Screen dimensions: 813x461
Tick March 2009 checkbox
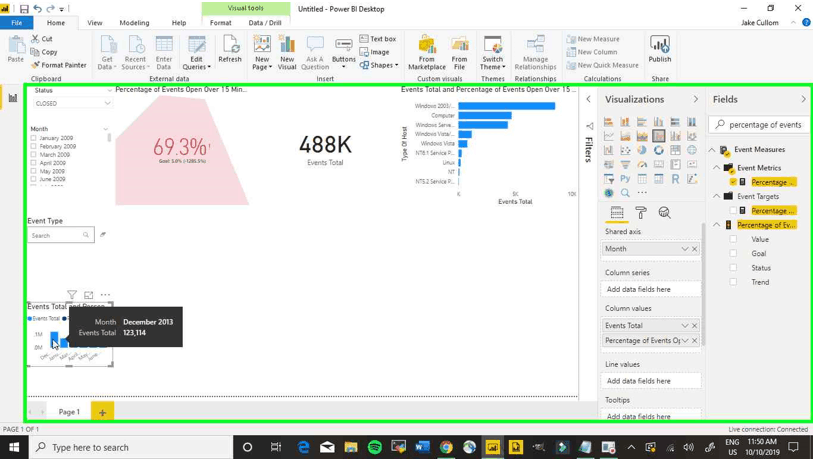tap(34, 155)
